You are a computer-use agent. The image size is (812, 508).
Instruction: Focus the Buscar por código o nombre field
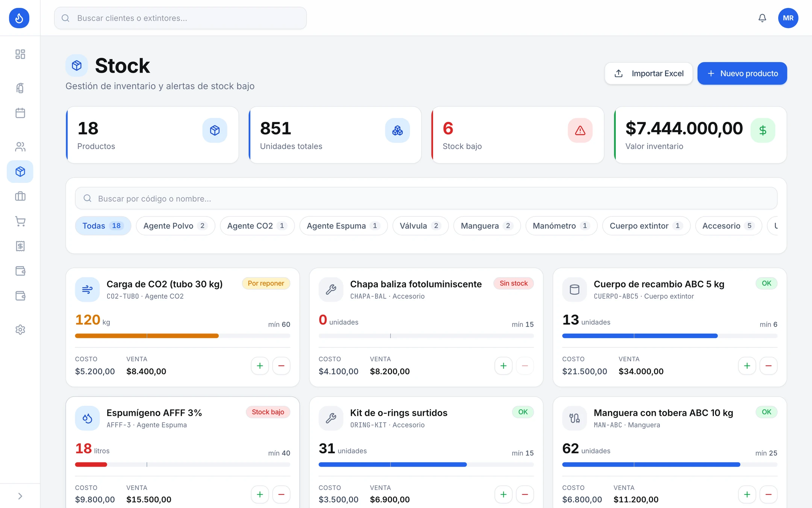[x=426, y=198]
